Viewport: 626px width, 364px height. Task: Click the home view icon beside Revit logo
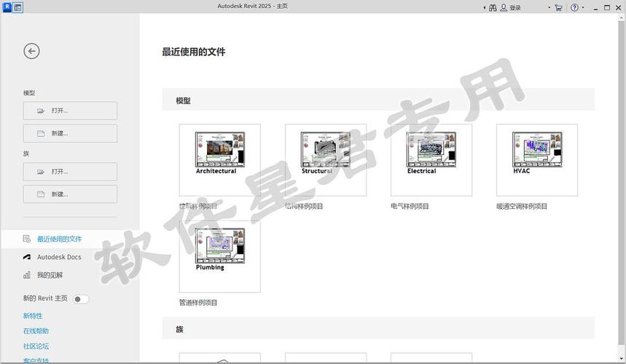(18, 7)
